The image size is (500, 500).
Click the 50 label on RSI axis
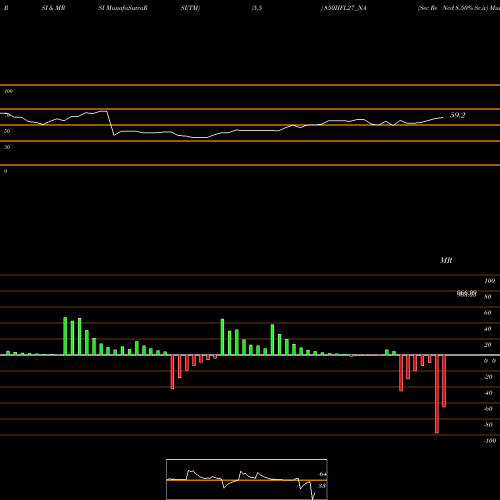coord(7,131)
